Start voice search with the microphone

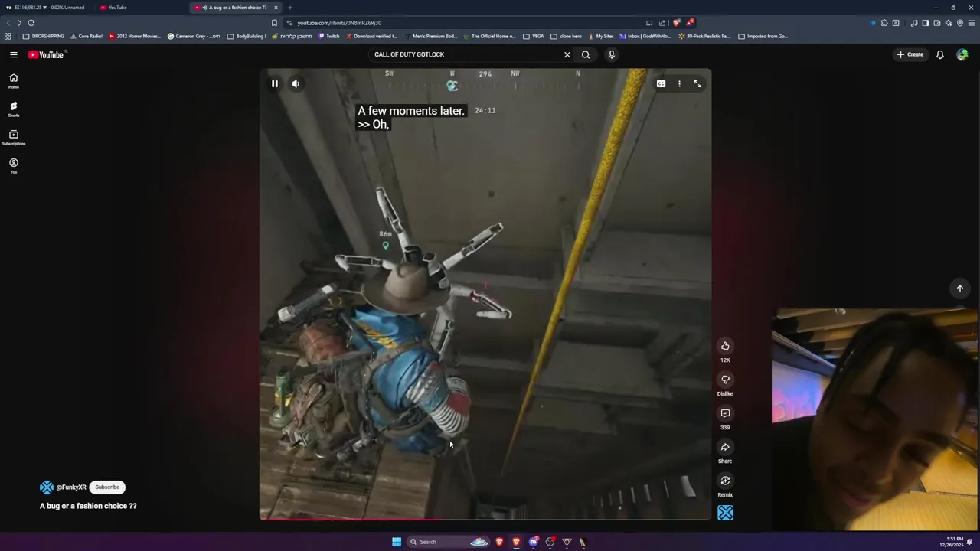click(611, 54)
